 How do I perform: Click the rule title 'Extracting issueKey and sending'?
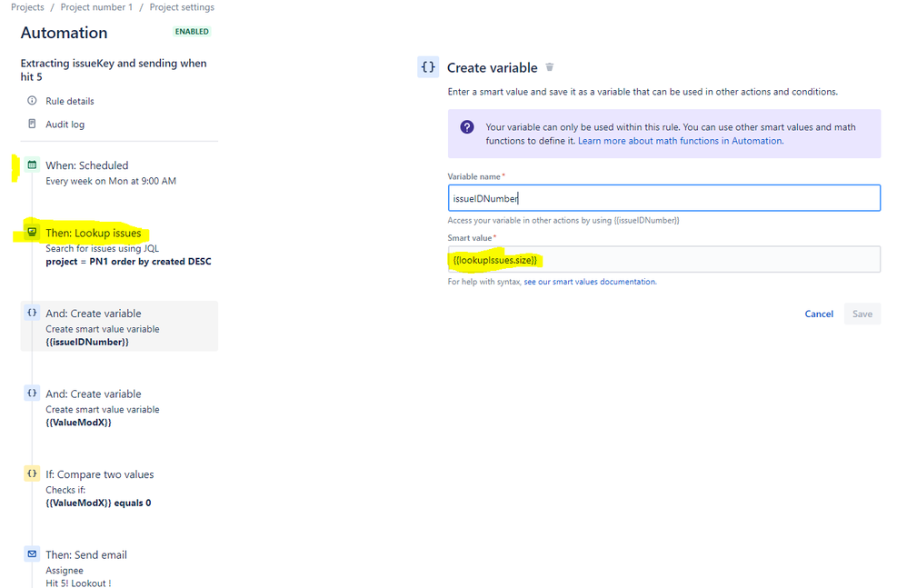coord(114,69)
